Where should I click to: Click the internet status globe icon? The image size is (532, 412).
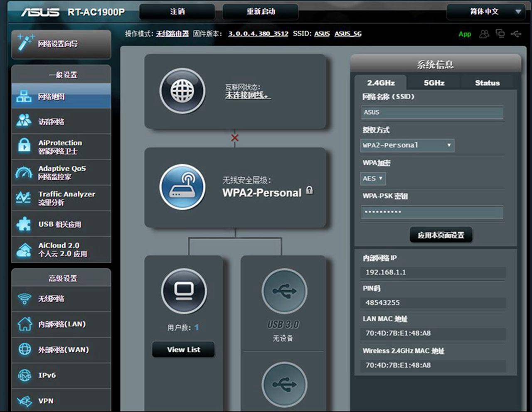pyautogui.click(x=182, y=91)
